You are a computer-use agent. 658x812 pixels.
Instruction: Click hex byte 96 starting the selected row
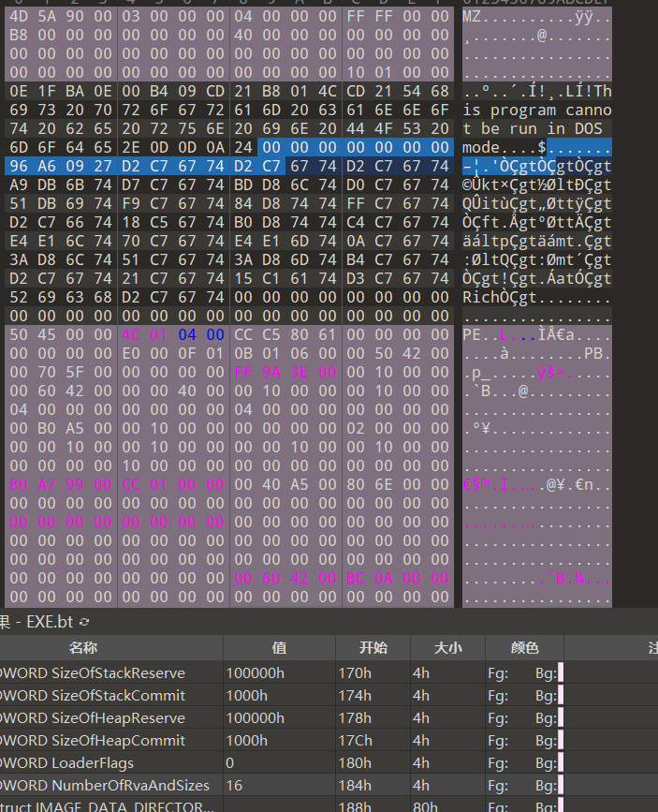19,166
